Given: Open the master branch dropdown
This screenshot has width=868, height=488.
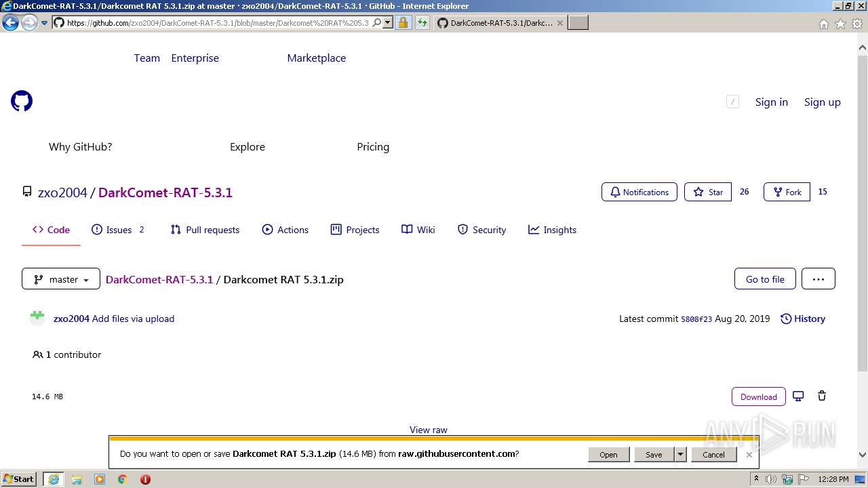Looking at the screenshot, I should point(61,279).
